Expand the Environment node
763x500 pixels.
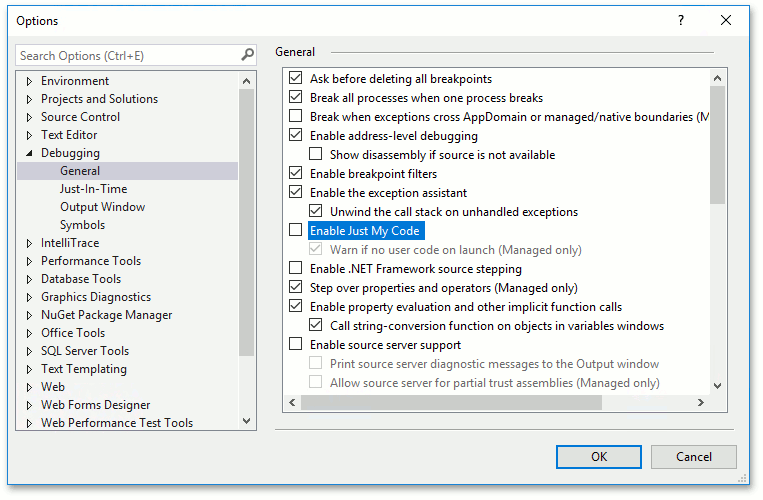coord(29,81)
